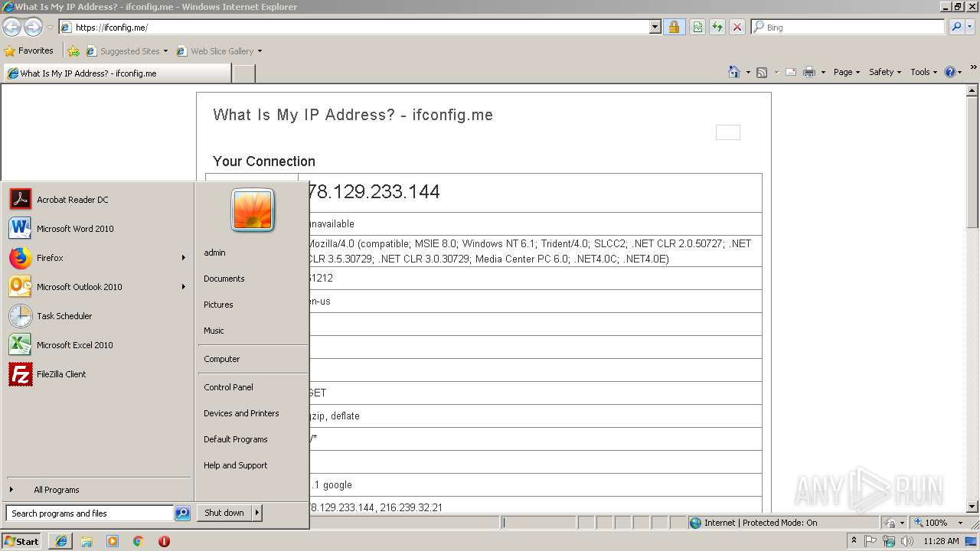Click the Read Mail envelope icon

coord(791,72)
